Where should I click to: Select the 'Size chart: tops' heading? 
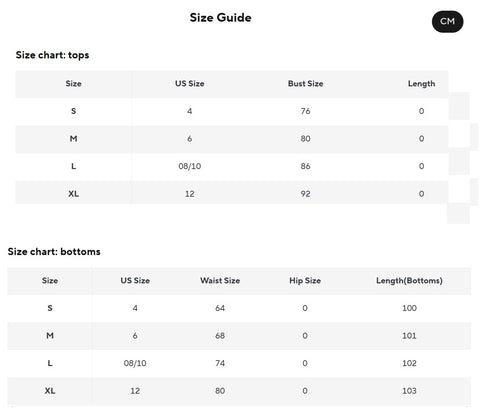53,55
